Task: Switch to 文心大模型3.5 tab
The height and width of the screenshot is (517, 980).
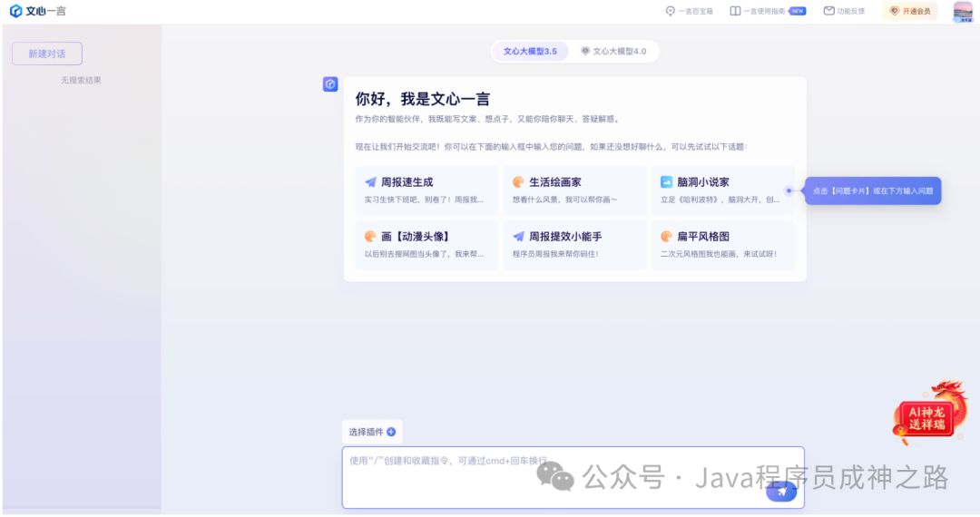Action: [530, 51]
